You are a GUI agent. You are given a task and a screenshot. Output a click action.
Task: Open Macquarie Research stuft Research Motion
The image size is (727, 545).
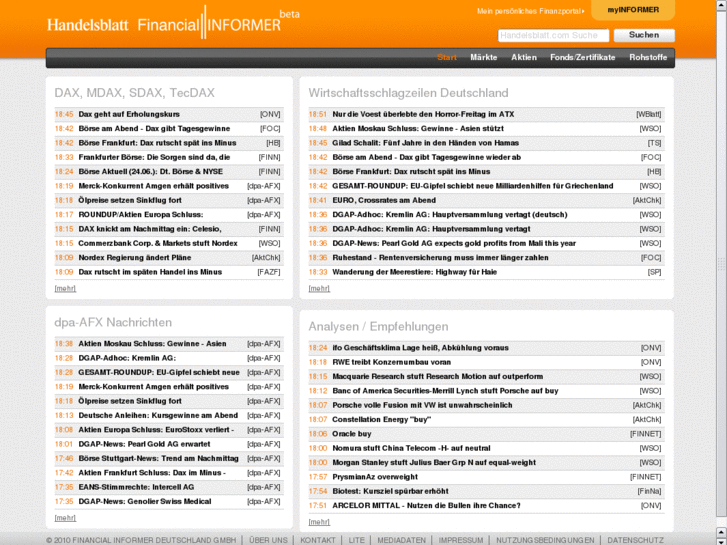point(437,377)
